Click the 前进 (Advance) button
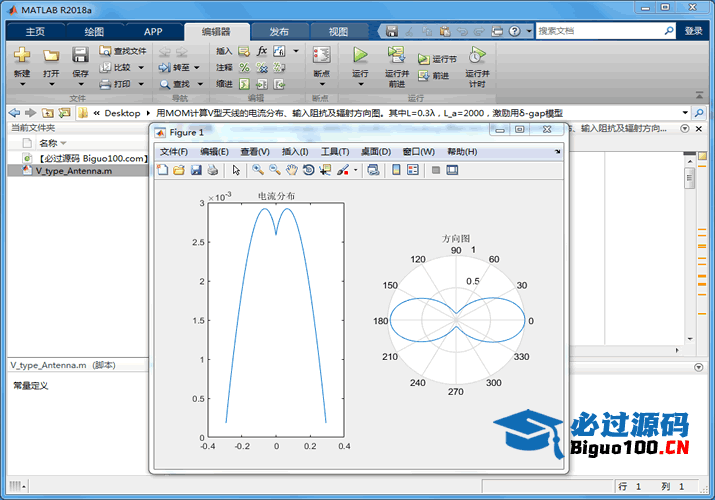 [434, 76]
